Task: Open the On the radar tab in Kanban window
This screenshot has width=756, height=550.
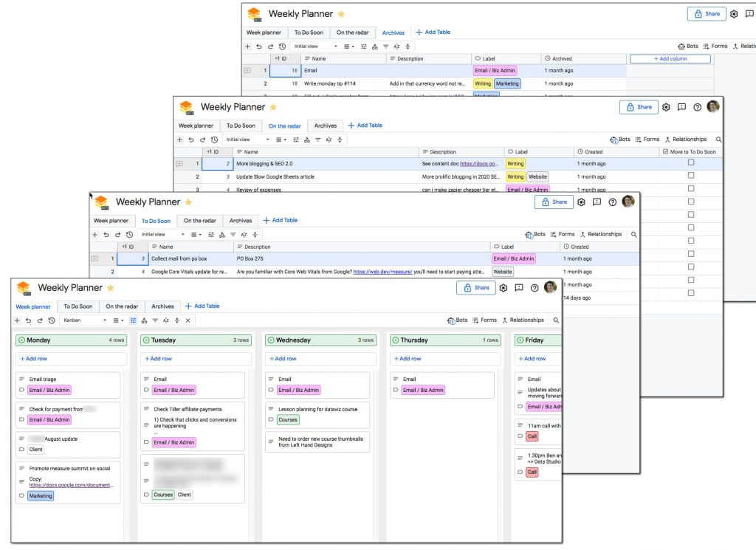Action: (x=122, y=306)
